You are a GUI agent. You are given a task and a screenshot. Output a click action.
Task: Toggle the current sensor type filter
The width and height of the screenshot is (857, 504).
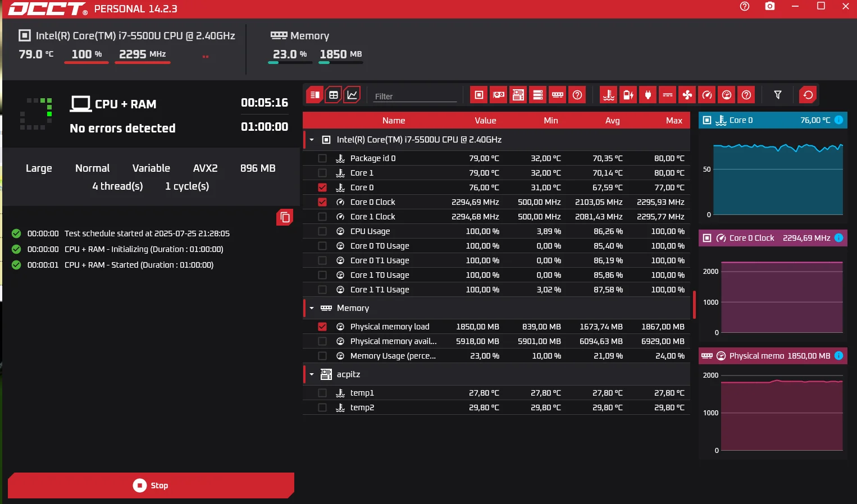point(668,95)
